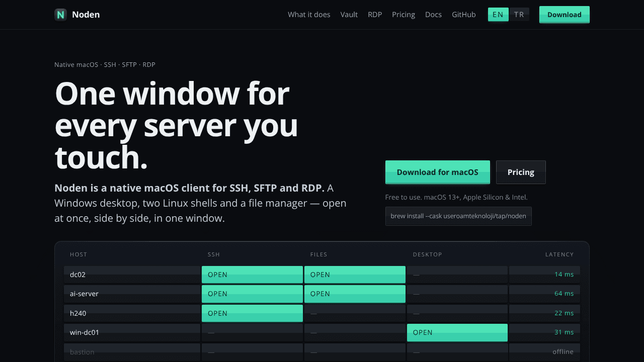
Task: Select the h240 host name
Action: (x=78, y=313)
